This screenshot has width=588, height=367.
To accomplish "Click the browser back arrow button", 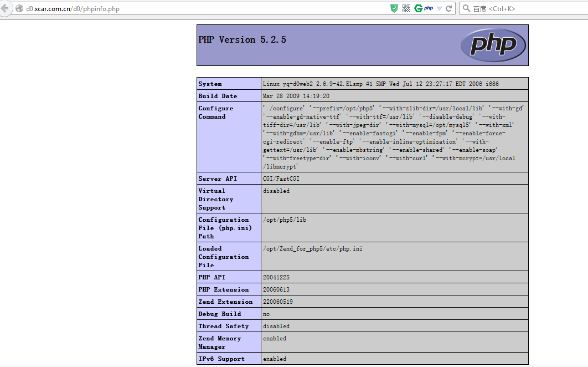I will (4, 8).
